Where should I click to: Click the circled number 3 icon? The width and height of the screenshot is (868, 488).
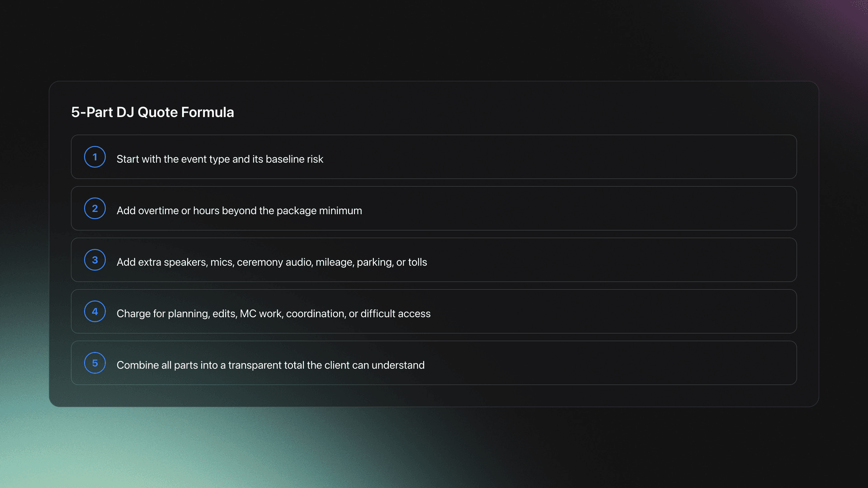95,260
